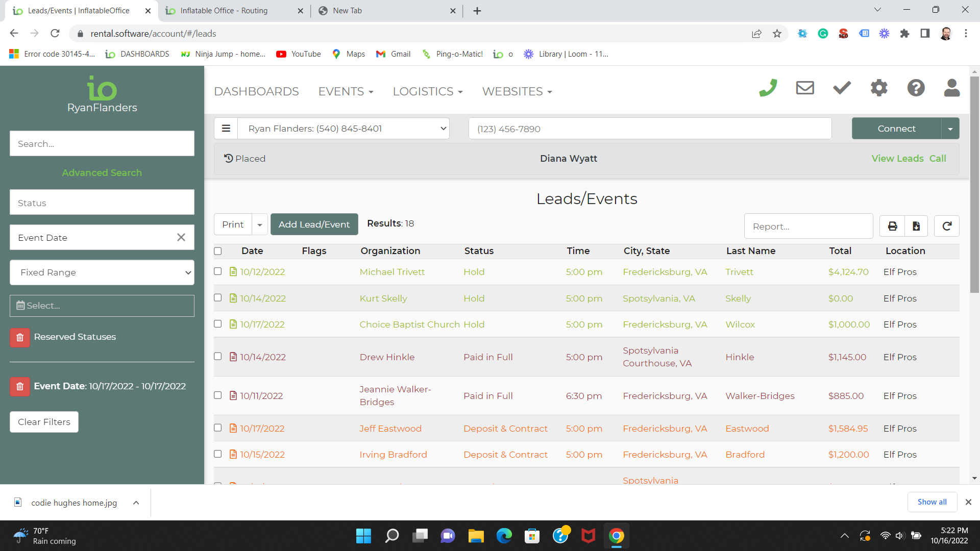
Task: Click the checkmark tasks icon
Action: point(842,88)
